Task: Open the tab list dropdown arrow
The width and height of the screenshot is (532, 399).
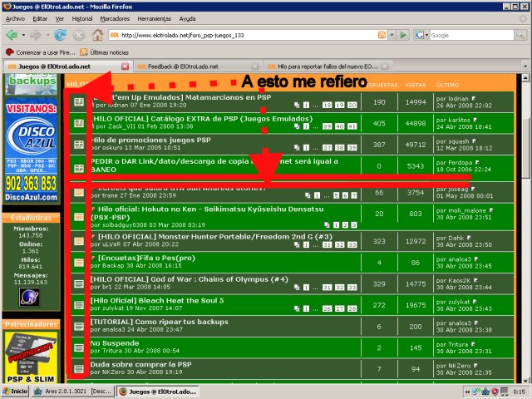Action: 525,66
